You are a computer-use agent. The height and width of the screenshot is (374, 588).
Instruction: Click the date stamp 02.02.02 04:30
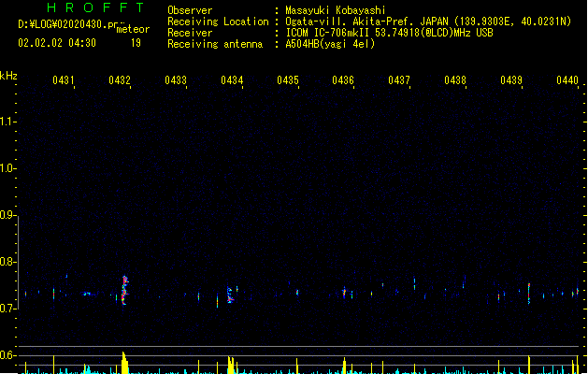click(57, 43)
